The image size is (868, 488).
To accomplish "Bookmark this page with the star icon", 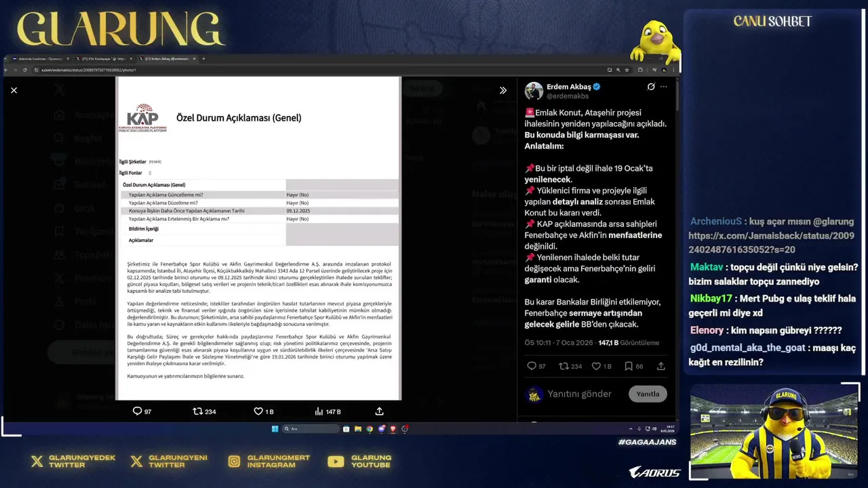I will [627, 70].
